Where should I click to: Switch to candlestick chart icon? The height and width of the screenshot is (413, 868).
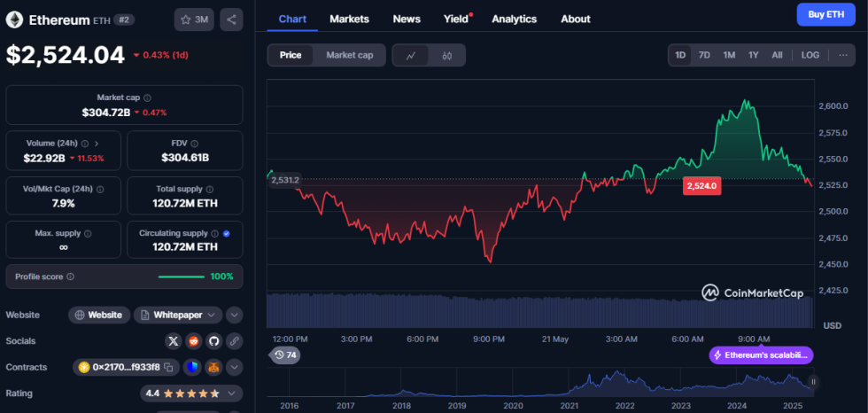pos(447,55)
